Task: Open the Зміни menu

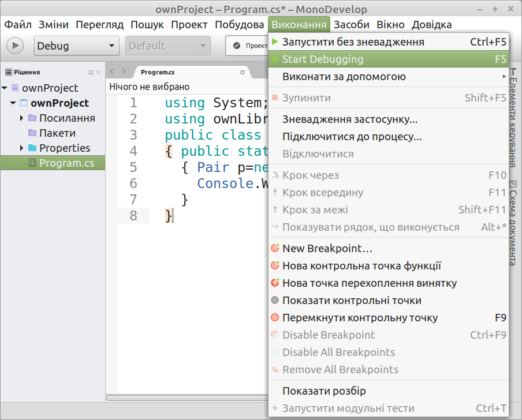Action: click(x=54, y=25)
